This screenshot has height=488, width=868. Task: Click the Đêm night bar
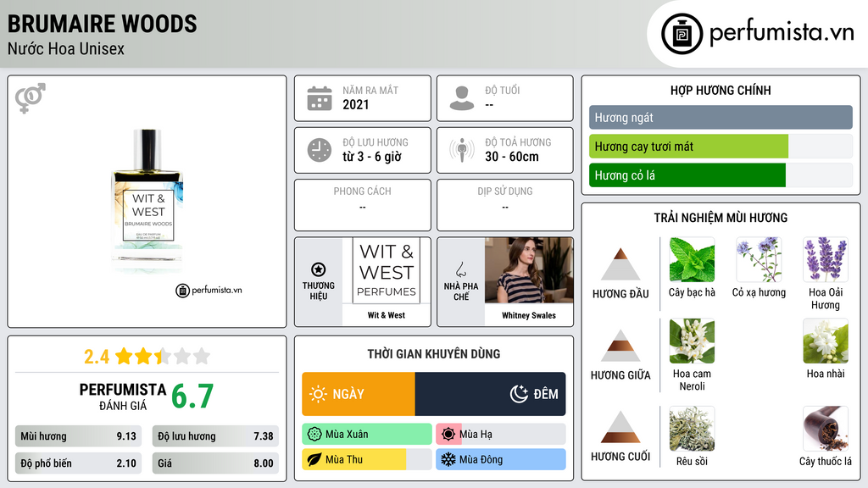point(491,394)
